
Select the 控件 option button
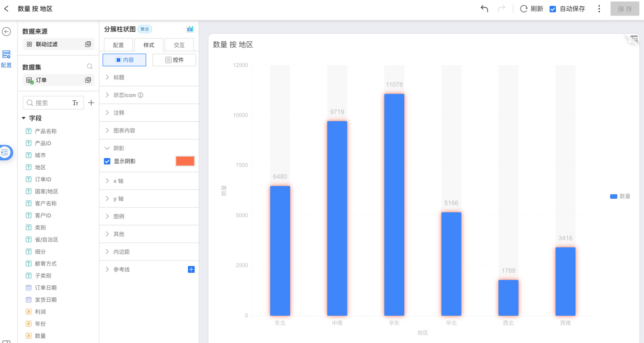174,60
